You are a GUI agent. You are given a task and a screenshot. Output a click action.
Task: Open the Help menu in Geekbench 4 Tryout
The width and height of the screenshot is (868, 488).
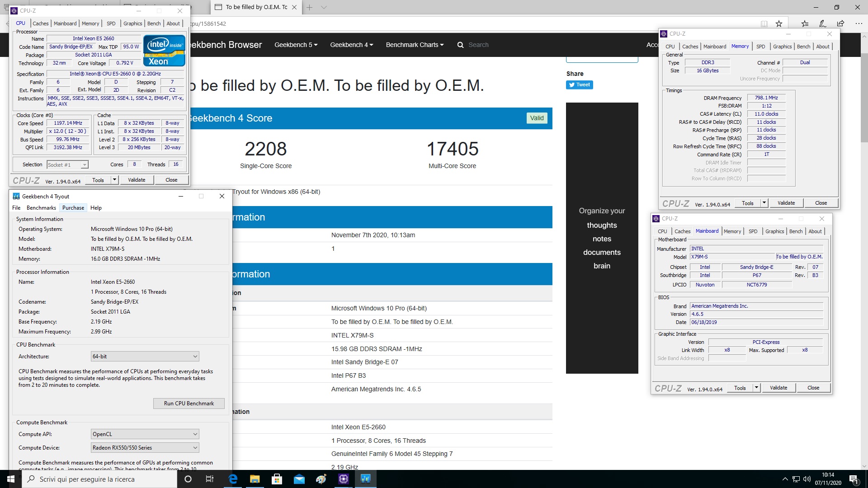click(96, 208)
